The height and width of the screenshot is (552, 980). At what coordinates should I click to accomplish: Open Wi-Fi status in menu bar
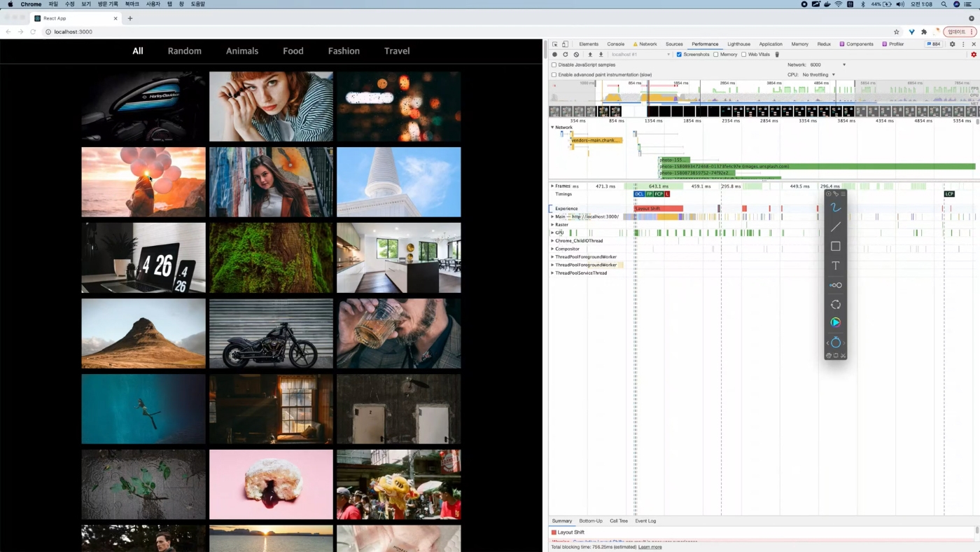(x=839, y=4)
